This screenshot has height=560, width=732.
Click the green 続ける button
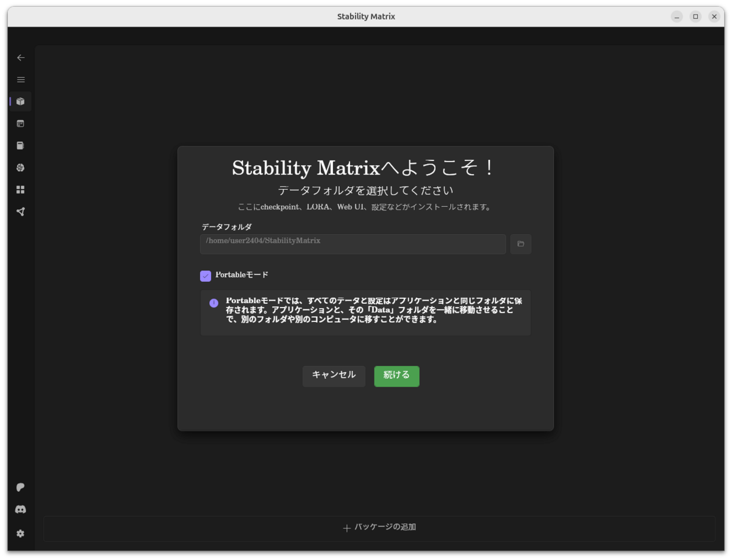[x=396, y=376]
